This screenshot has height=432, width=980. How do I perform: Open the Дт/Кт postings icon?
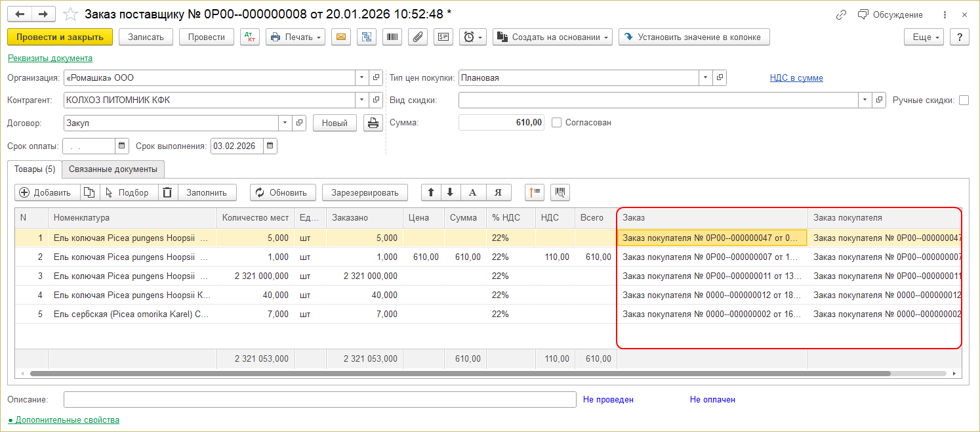click(250, 37)
